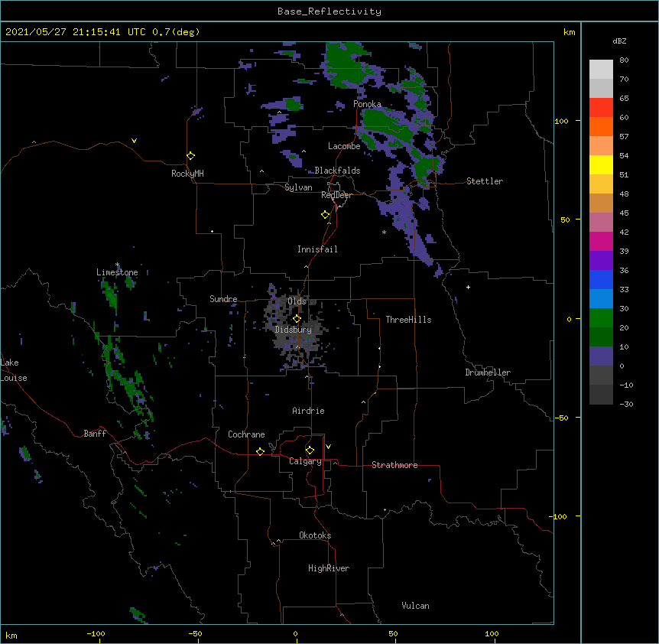The width and height of the screenshot is (659, 644).
Task: Click the Sundre label
Action: point(223,299)
